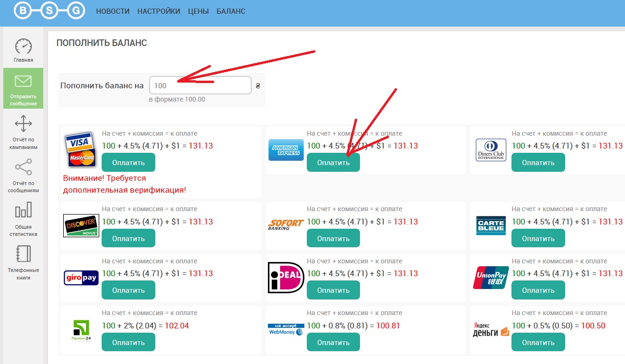This screenshot has width=625, height=364.
Task: Click the iDEAL logo
Action: [286, 278]
